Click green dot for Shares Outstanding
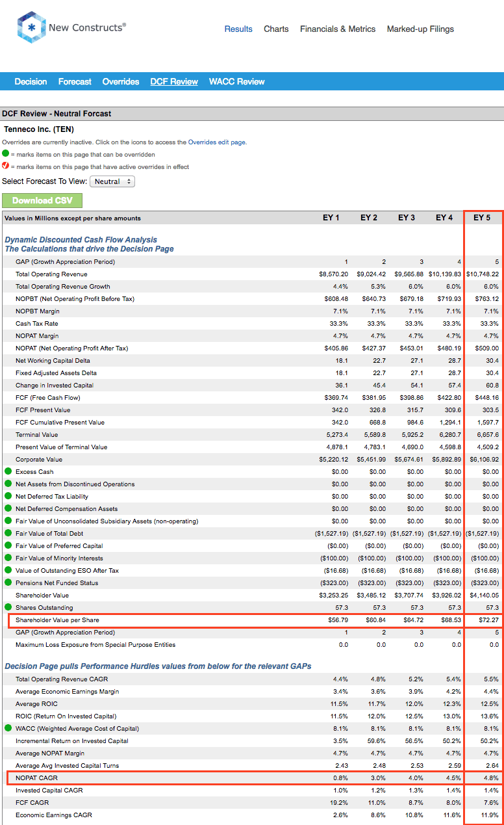 (x=8, y=607)
